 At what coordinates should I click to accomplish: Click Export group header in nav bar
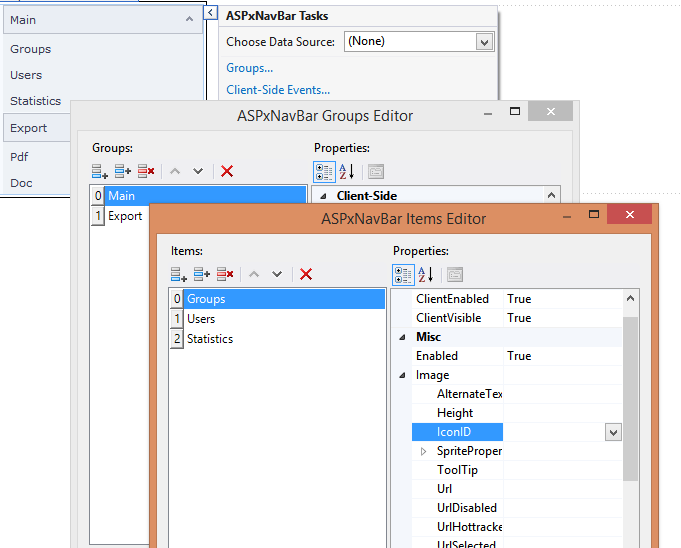37,128
